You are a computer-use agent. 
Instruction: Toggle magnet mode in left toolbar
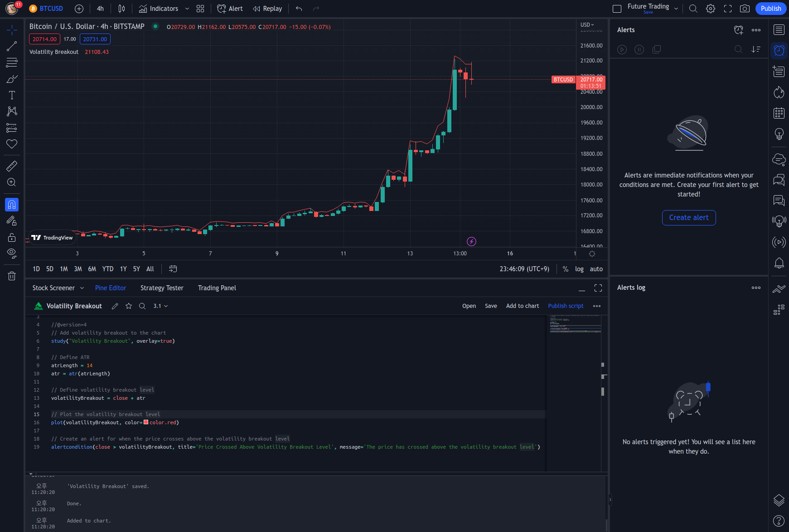pos(12,205)
